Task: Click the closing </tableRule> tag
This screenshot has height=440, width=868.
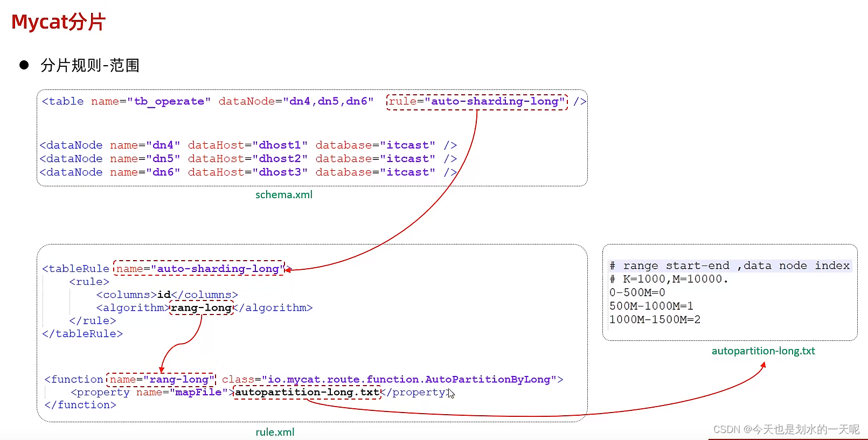Action: pyautogui.click(x=82, y=334)
